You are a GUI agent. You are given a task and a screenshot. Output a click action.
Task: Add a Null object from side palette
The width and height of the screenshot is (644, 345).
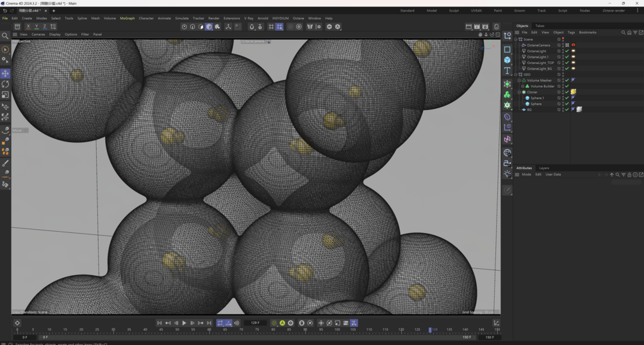point(508,36)
